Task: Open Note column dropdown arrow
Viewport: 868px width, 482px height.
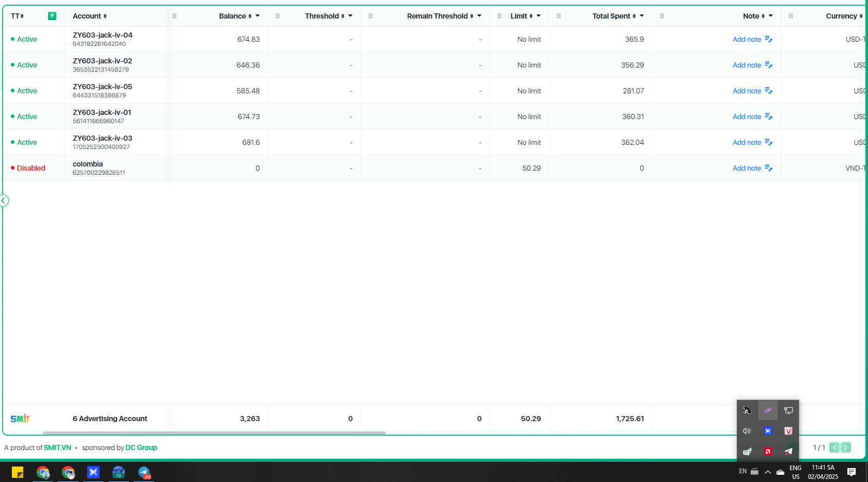Action: tap(771, 16)
